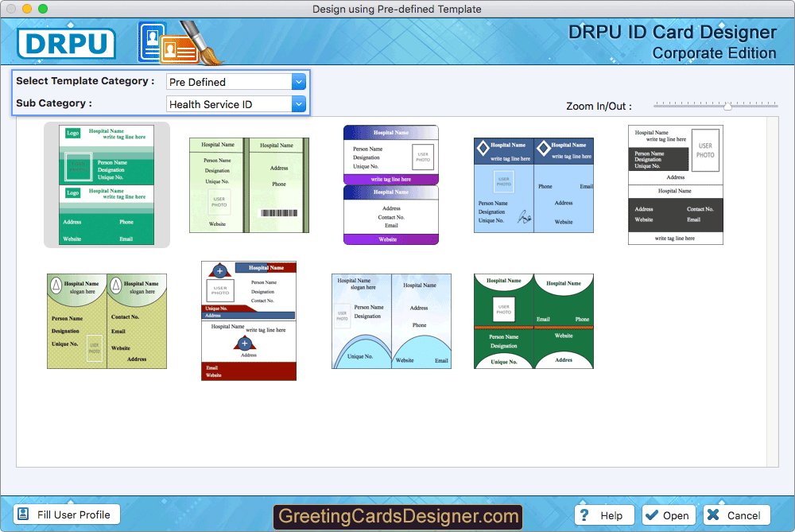Select the black and white template
Viewport: 795px width, 532px height.
(x=675, y=185)
